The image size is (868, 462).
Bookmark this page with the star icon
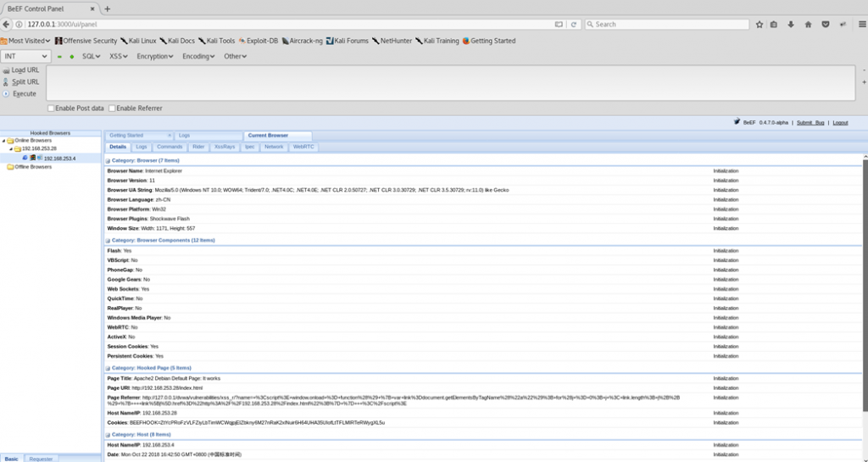click(759, 25)
